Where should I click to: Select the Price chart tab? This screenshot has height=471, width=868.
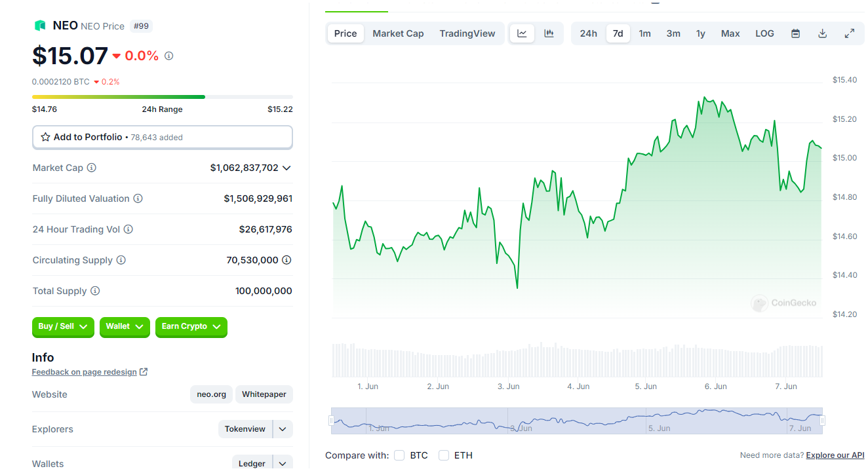[x=345, y=33]
